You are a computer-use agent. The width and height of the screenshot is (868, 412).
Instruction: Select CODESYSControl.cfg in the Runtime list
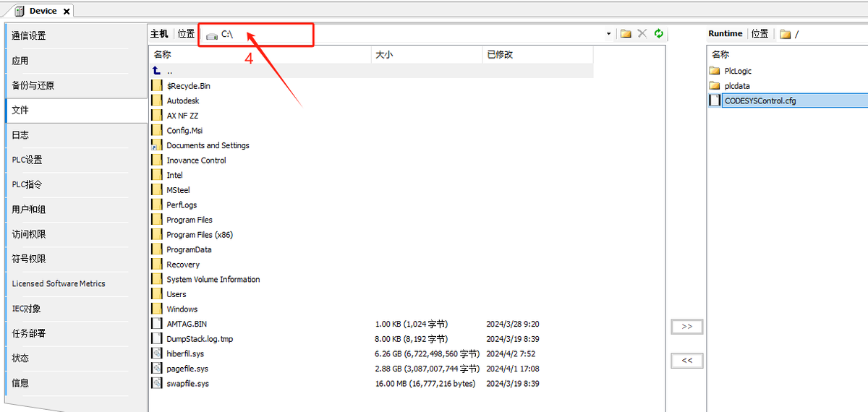(759, 100)
